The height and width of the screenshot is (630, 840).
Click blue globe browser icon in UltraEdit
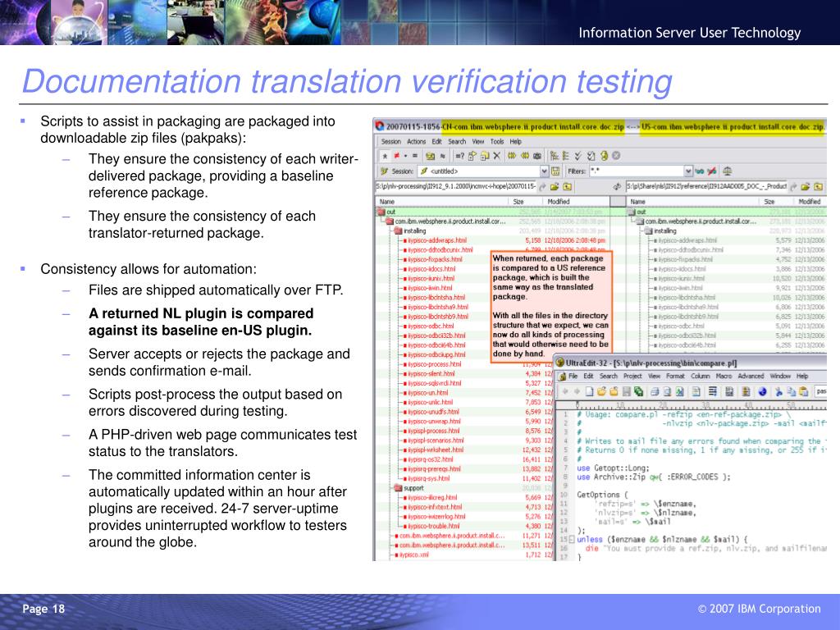click(x=762, y=391)
